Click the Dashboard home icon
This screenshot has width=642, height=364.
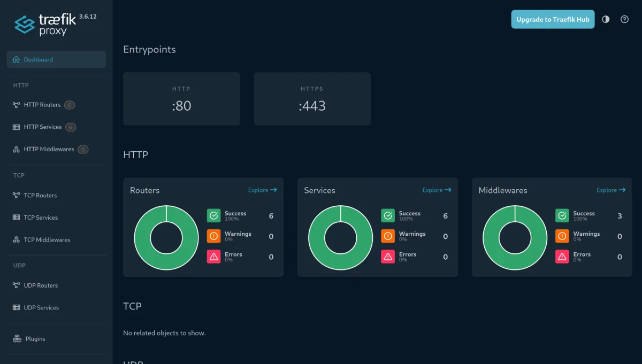point(16,59)
